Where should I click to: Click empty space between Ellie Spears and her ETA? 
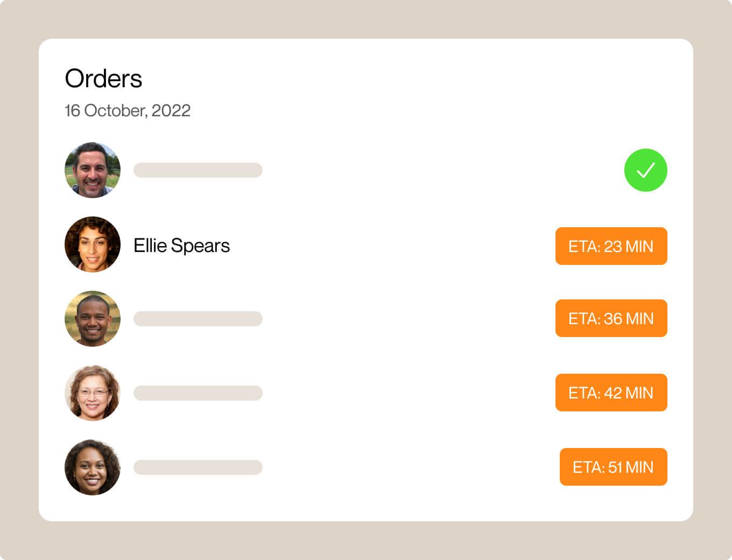tap(393, 246)
